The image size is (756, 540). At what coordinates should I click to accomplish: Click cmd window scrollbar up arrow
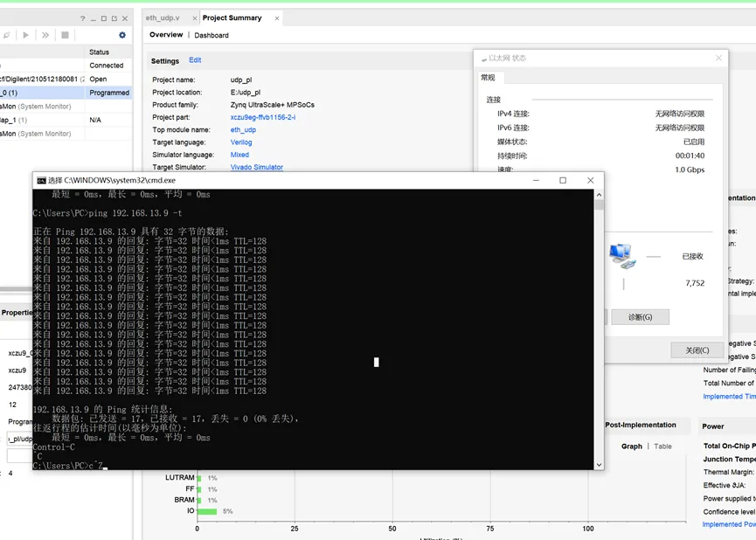tap(599, 195)
